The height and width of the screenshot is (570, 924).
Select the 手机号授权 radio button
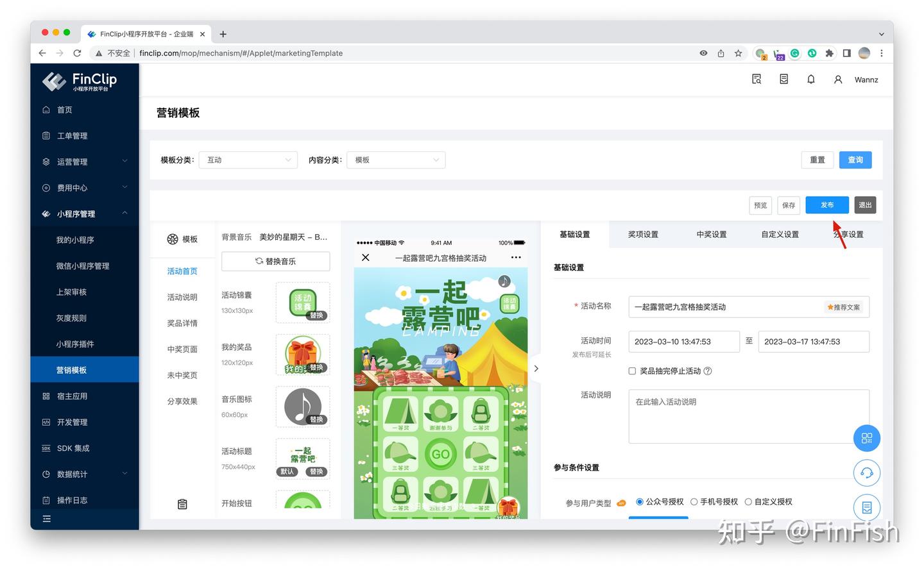(694, 502)
